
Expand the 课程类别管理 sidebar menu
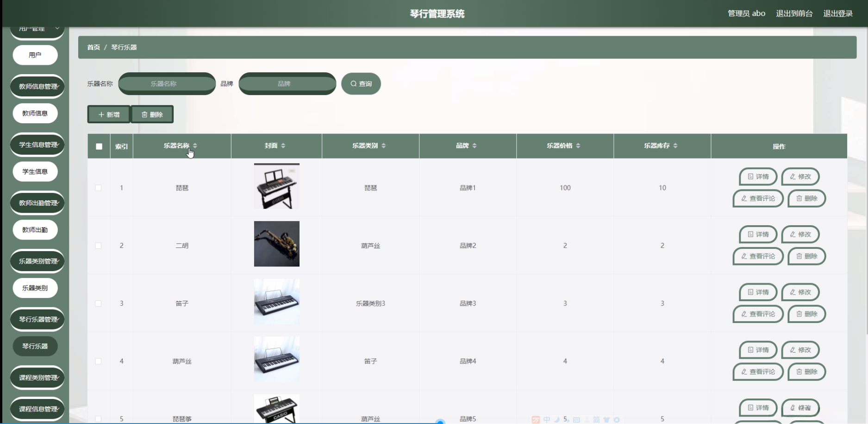click(x=37, y=378)
